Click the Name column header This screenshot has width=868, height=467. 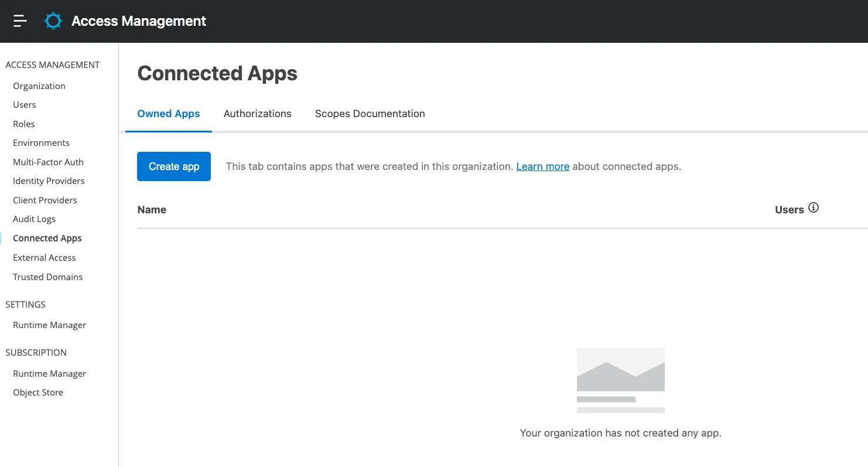152,209
